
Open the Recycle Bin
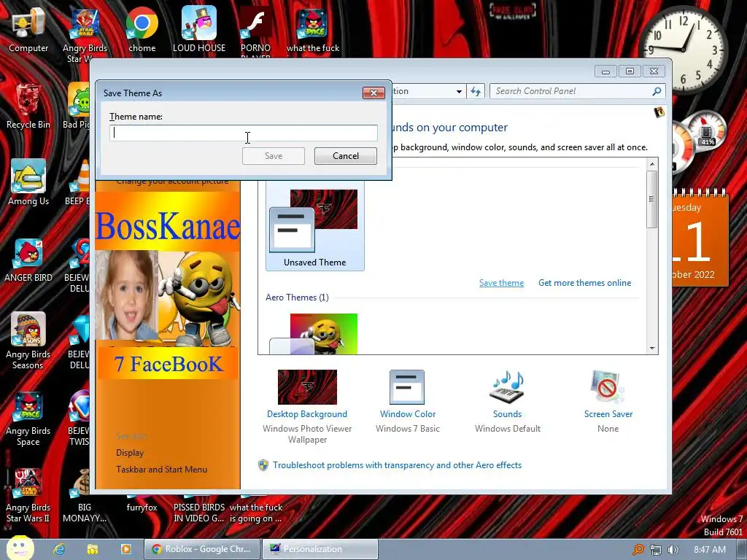point(28,106)
